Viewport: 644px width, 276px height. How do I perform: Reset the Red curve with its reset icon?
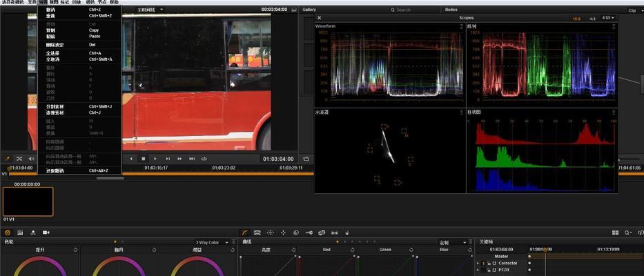[353, 250]
